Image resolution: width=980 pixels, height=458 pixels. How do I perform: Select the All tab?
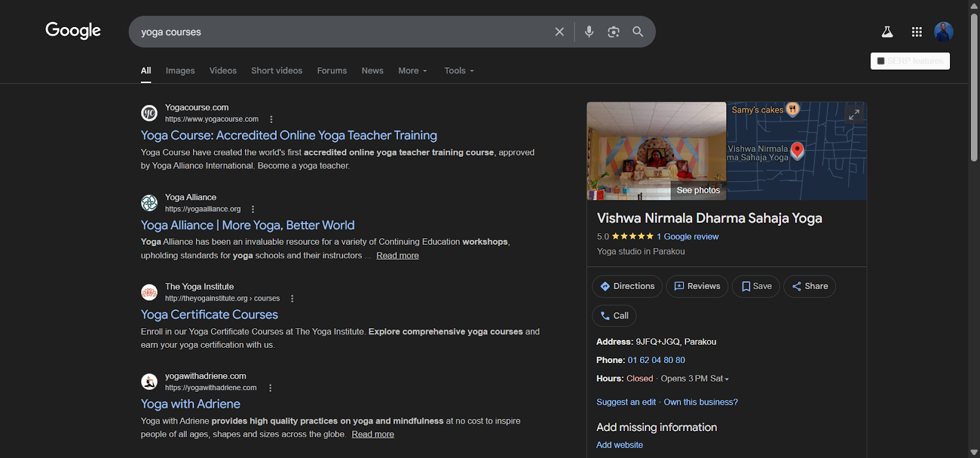[146, 70]
